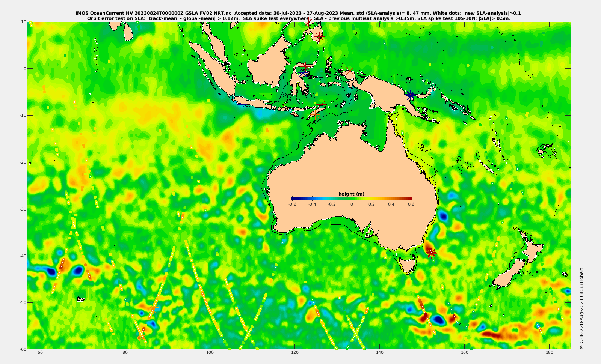Click the subtitle line starting 'Orbit error test on SLA'
The image size is (601, 364).
(299, 18)
